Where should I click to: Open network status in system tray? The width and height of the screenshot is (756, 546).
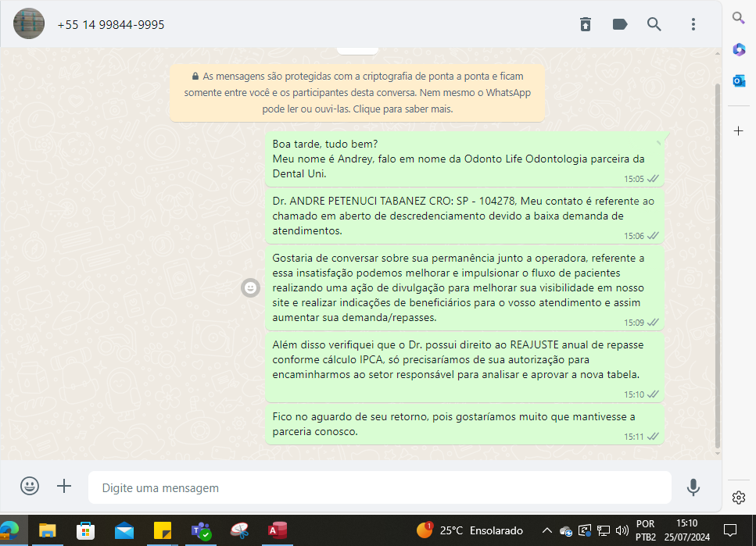(x=604, y=530)
